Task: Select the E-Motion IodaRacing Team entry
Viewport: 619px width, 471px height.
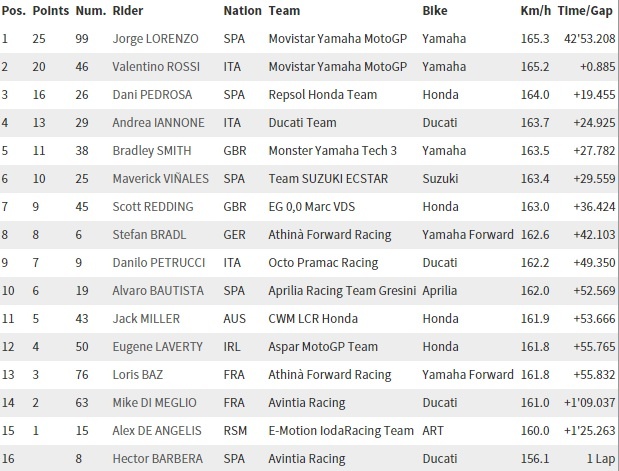Action: coord(341,431)
